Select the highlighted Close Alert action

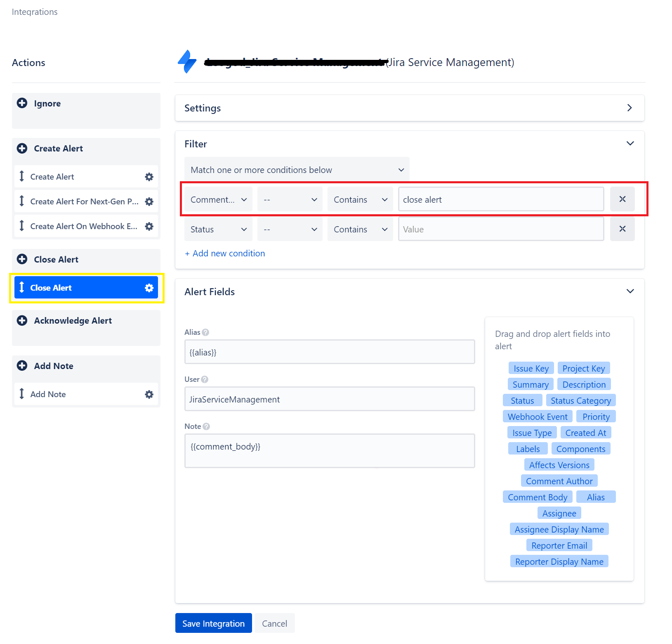point(86,288)
